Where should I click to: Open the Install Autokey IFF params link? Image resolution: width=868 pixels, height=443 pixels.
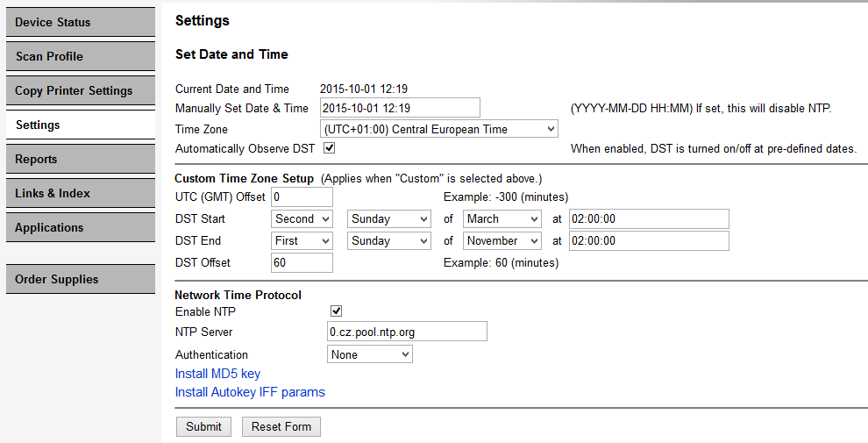click(x=250, y=392)
